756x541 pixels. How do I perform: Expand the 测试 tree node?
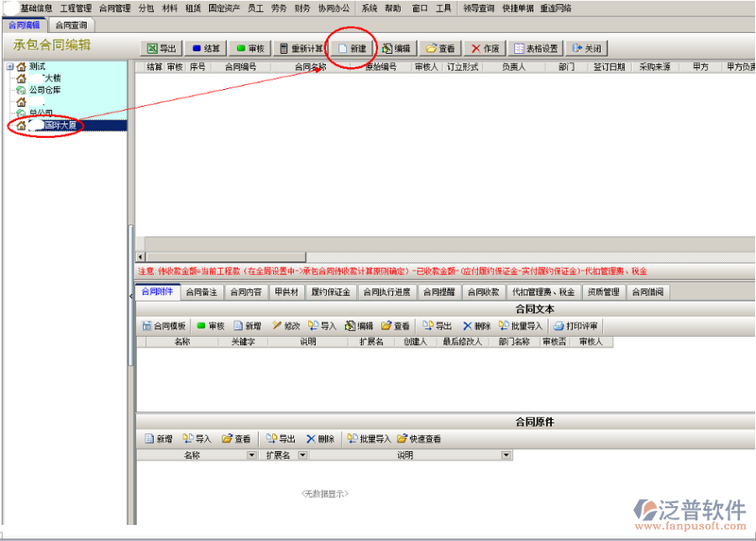coord(9,66)
